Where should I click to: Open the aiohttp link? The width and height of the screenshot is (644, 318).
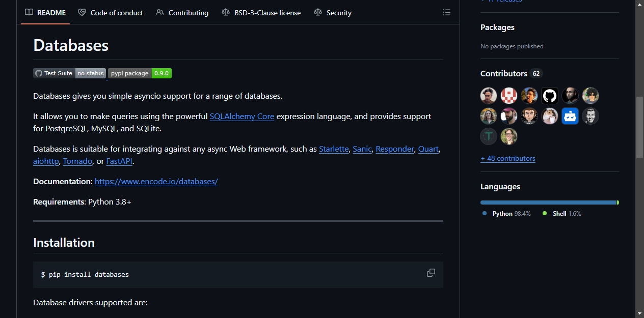click(46, 161)
